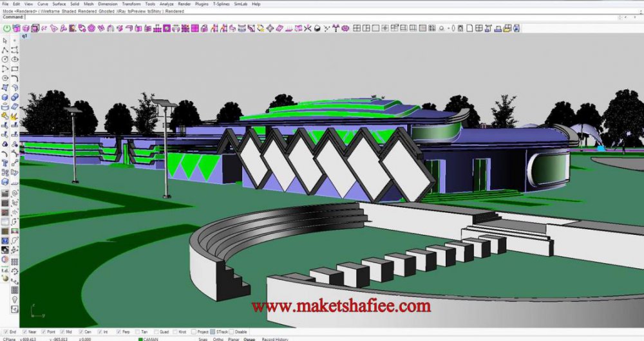The image size is (644, 341).
Task: Enable the Tan object snap checkbox
Action: [137, 332]
